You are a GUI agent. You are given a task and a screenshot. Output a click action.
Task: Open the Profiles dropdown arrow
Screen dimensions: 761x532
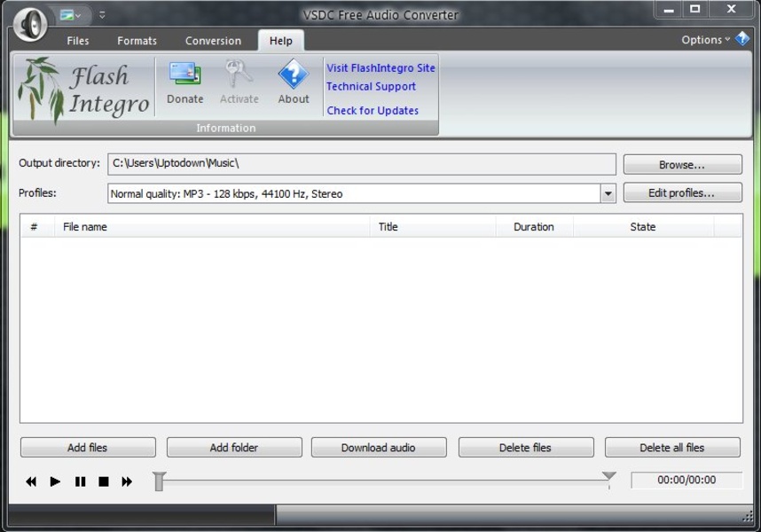pos(608,193)
